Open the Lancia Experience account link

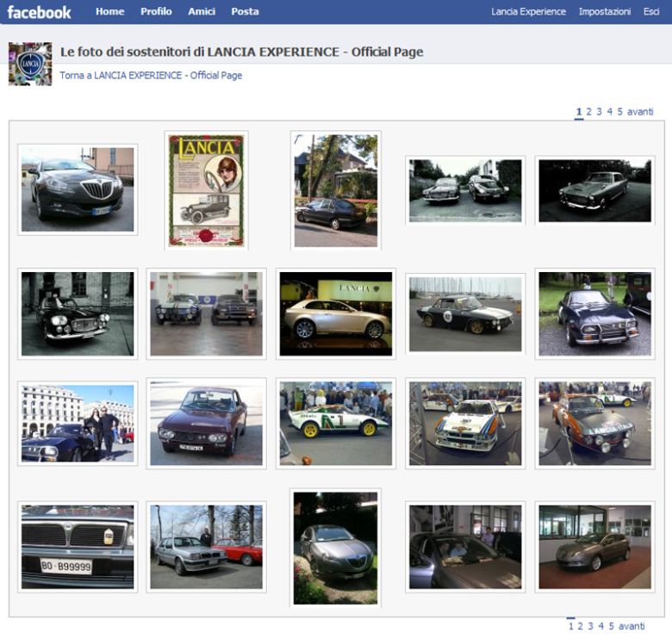(x=528, y=11)
